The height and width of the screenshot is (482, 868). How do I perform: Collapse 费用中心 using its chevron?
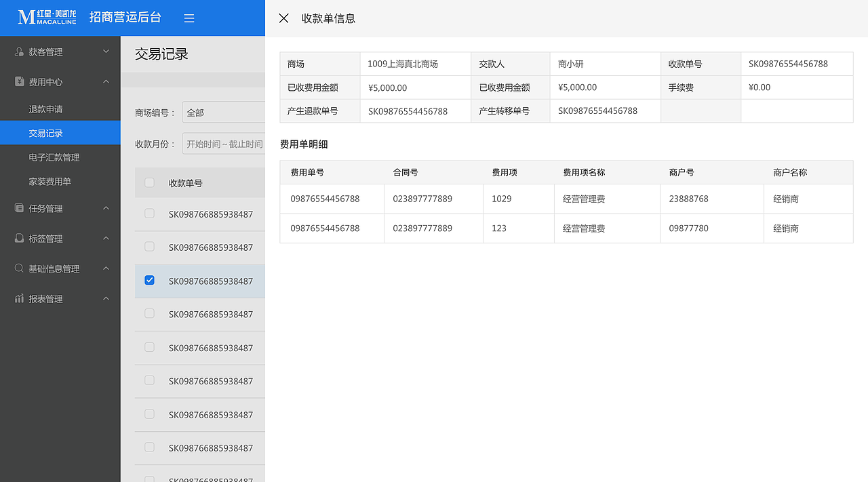(106, 81)
